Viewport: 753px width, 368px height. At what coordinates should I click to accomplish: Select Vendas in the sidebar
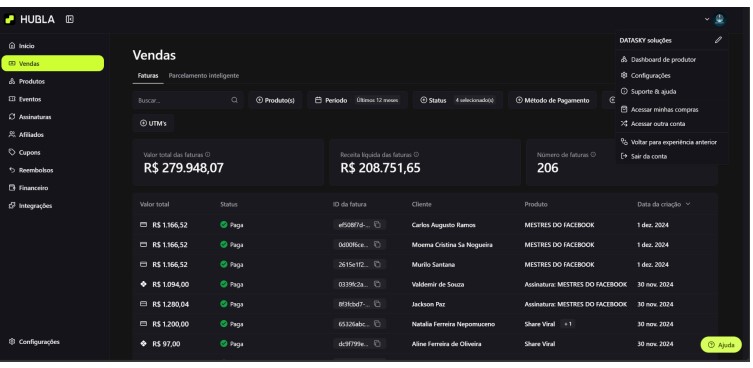coord(52,63)
